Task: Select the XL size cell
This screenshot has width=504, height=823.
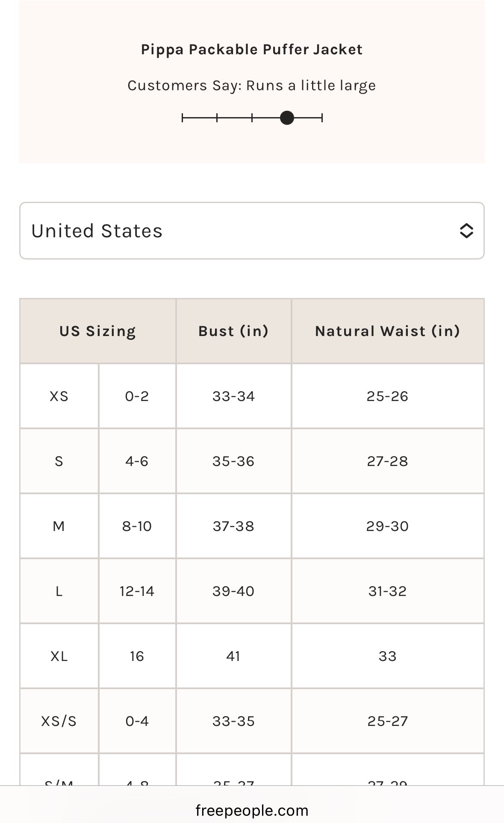Action: click(x=59, y=656)
